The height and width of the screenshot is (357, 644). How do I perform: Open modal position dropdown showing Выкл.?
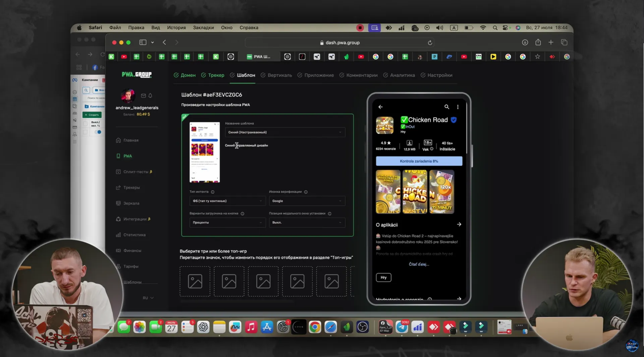point(307,223)
